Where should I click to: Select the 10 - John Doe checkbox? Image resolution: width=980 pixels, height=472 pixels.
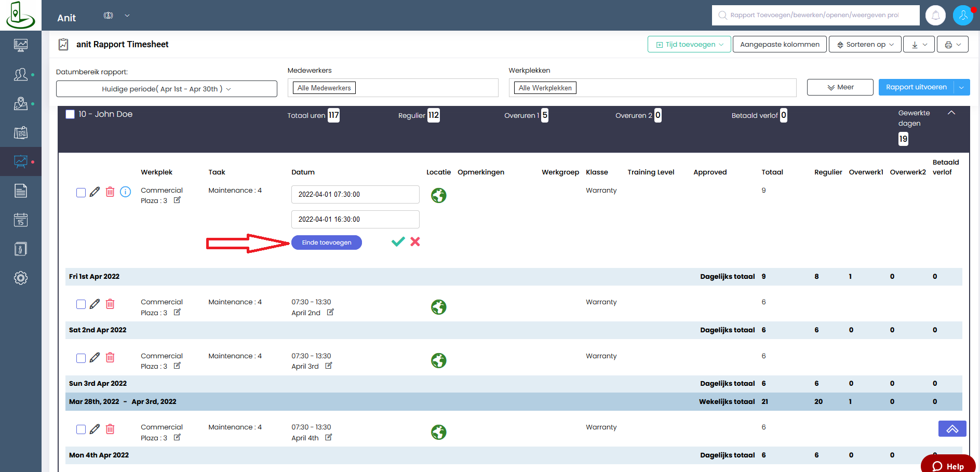pyautogui.click(x=70, y=114)
